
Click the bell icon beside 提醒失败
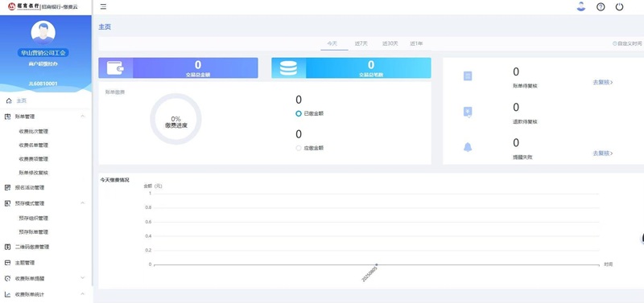468,147
